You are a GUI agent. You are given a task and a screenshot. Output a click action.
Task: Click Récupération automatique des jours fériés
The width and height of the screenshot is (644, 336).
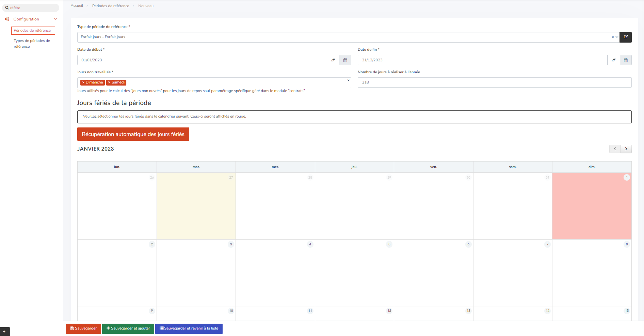(x=133, y=134)
